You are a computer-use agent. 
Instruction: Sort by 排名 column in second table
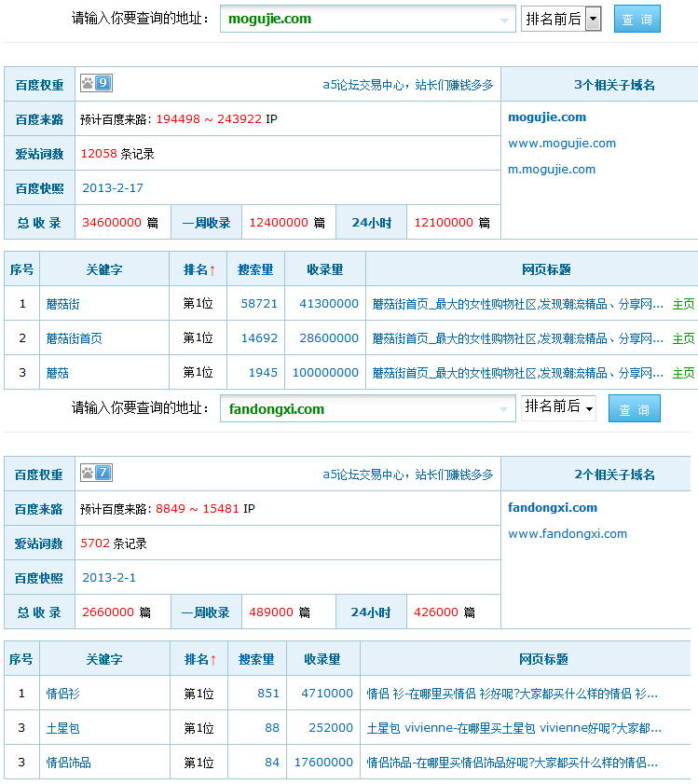coord(199,659)
